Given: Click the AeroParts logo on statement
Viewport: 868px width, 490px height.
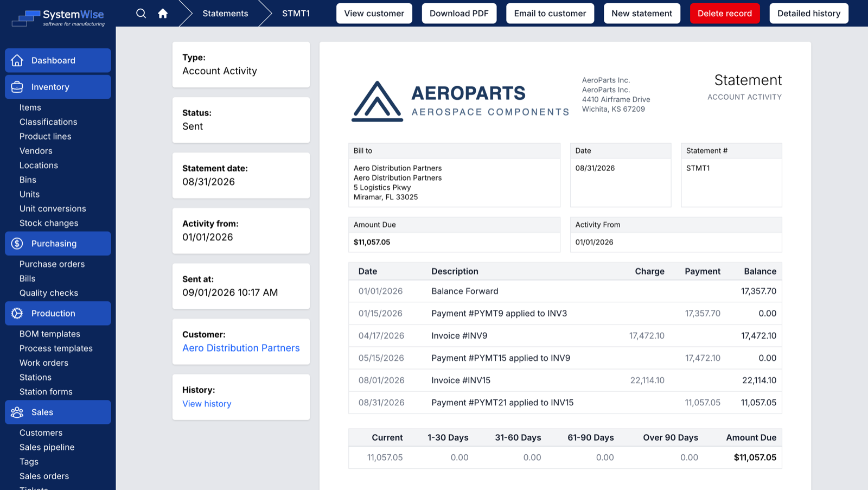Looking at the screenshot, I should tap(460, 101).
